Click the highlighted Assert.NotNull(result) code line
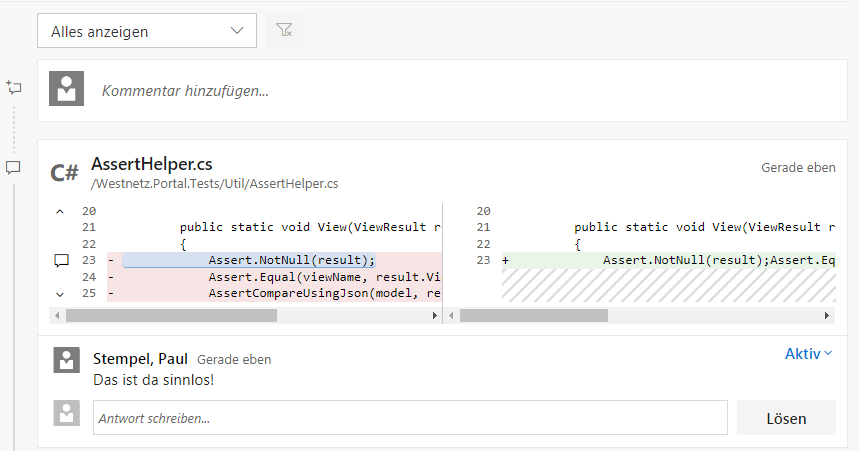Image resolution: width=859 pixels, height=451 pixels. coord(290,260)
